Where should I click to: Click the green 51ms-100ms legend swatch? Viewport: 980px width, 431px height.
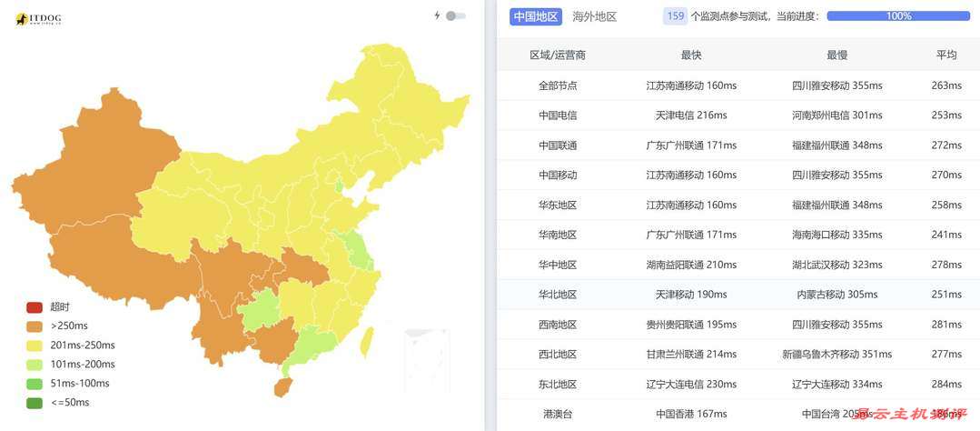(x=35, y=384)
